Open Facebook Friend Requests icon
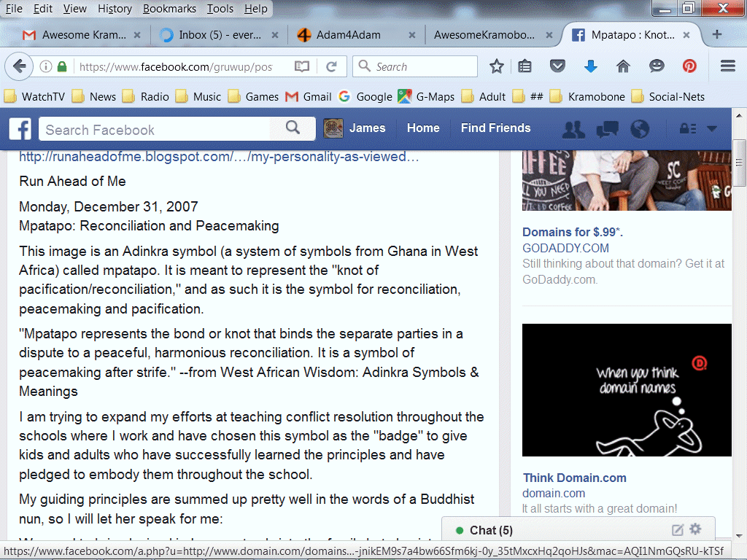The image size is (747, 560). (x=573, y=129)
